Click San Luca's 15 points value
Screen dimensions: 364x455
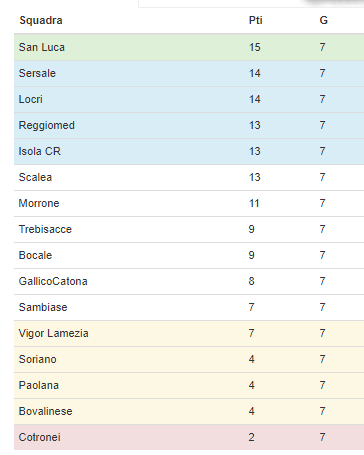click(x=254, y=47)
